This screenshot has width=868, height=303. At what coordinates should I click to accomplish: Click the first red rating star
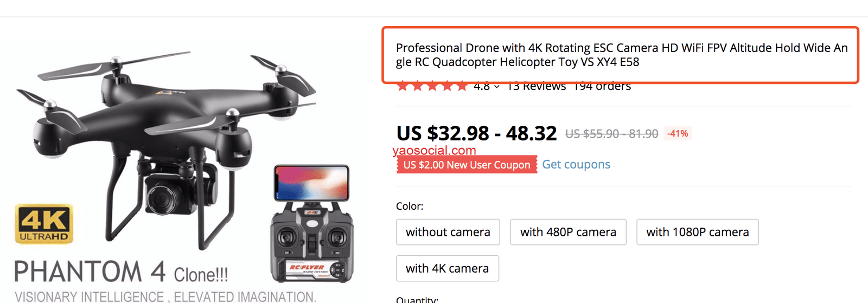pyautogui.click(x=403, y=86)
